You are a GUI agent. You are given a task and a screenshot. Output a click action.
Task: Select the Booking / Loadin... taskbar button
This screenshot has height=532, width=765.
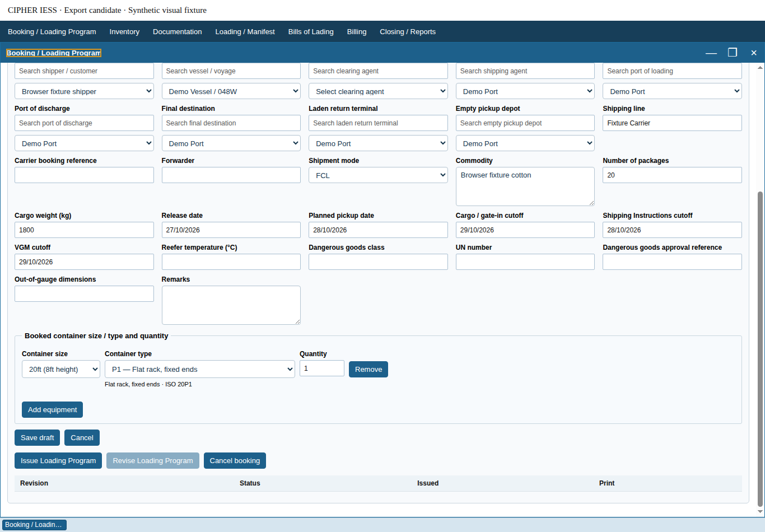coord(34,525)
